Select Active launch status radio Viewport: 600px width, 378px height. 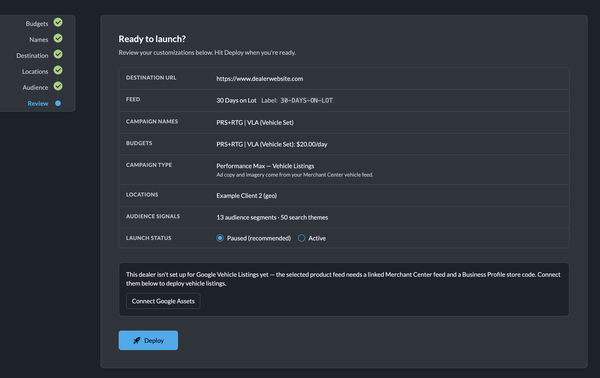point(302,238)
